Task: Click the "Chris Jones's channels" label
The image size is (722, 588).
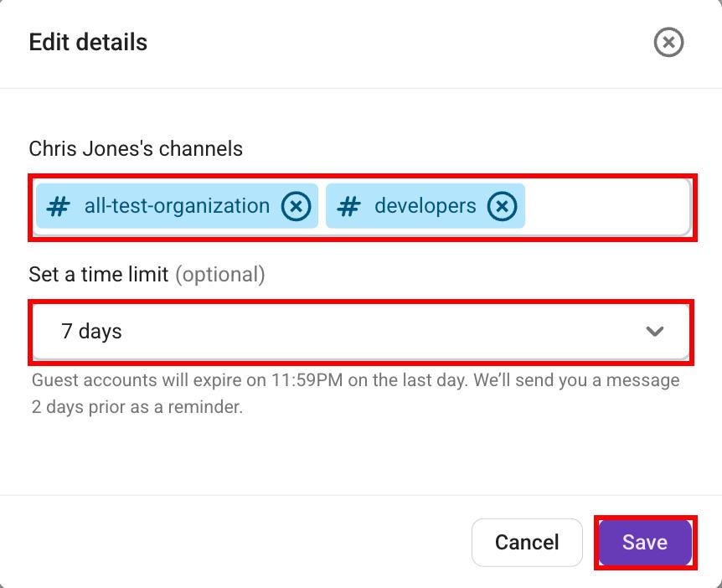Action: click(x=136, y=149)
